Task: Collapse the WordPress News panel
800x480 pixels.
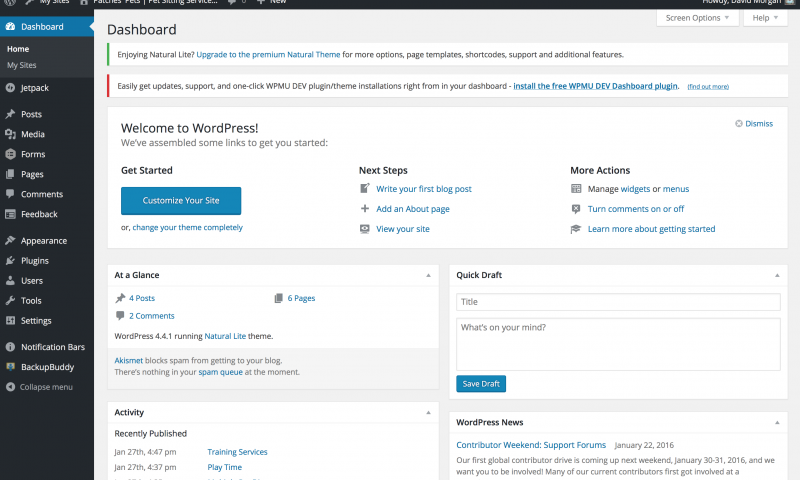Action: click(x=777, y=422)
